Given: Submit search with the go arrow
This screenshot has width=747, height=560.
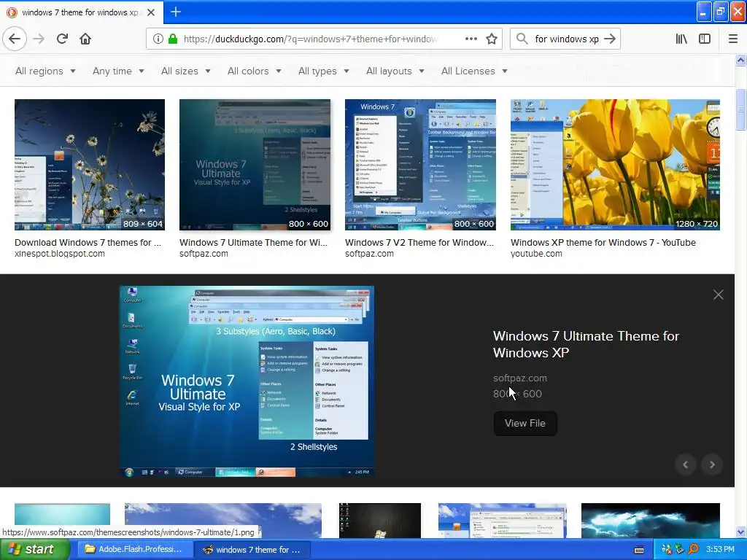Looking at the screenshot, I should pyautogui.click(x=610, y=39).
